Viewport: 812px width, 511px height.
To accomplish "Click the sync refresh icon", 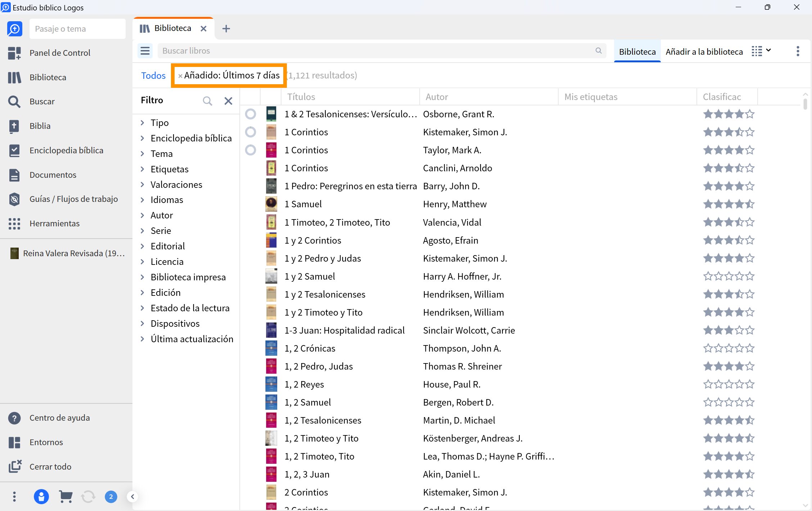I will tap(88, 497).
